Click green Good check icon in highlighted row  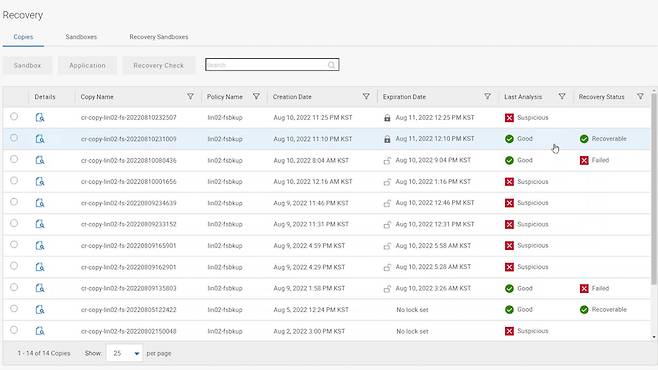(x=509, y=139)
